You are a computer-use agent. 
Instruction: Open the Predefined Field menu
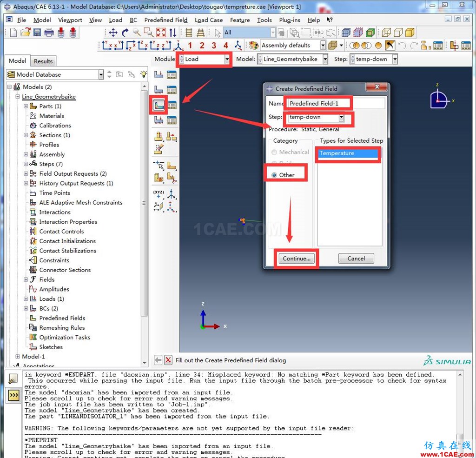tap(165, 20)
